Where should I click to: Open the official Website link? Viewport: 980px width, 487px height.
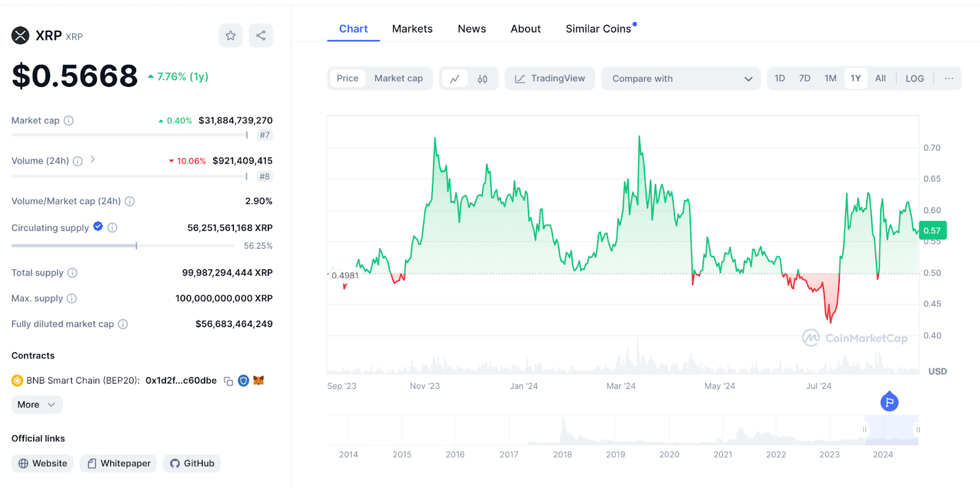tap(42, 464)
